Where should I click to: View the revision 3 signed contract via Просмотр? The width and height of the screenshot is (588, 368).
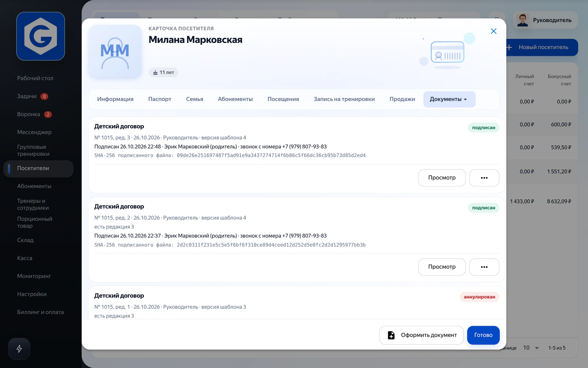pyautogui.click(x=442, y=178)
